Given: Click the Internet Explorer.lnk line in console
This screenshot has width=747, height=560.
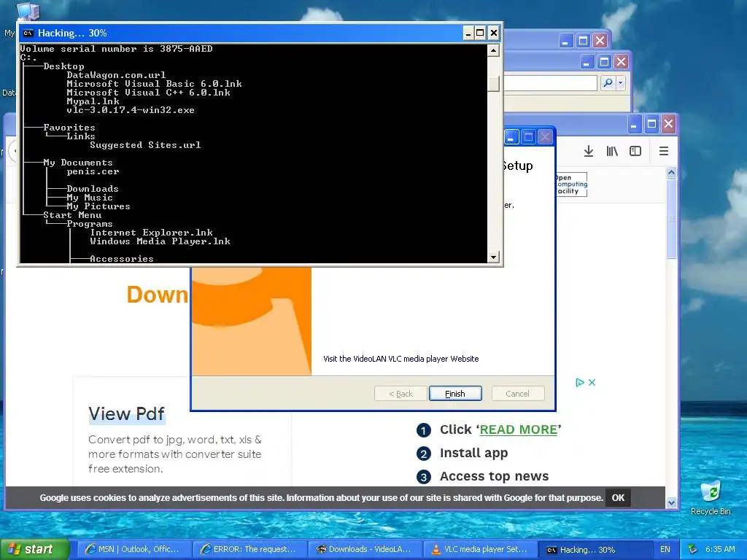Looking at the screenshot, I should tap(152, 233).
